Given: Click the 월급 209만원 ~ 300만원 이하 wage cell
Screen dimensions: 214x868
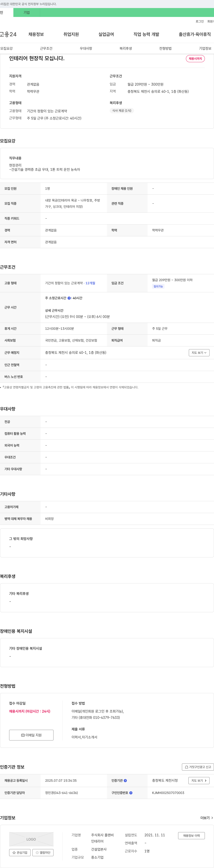Looking at the screenshot, I should (172, 280).
